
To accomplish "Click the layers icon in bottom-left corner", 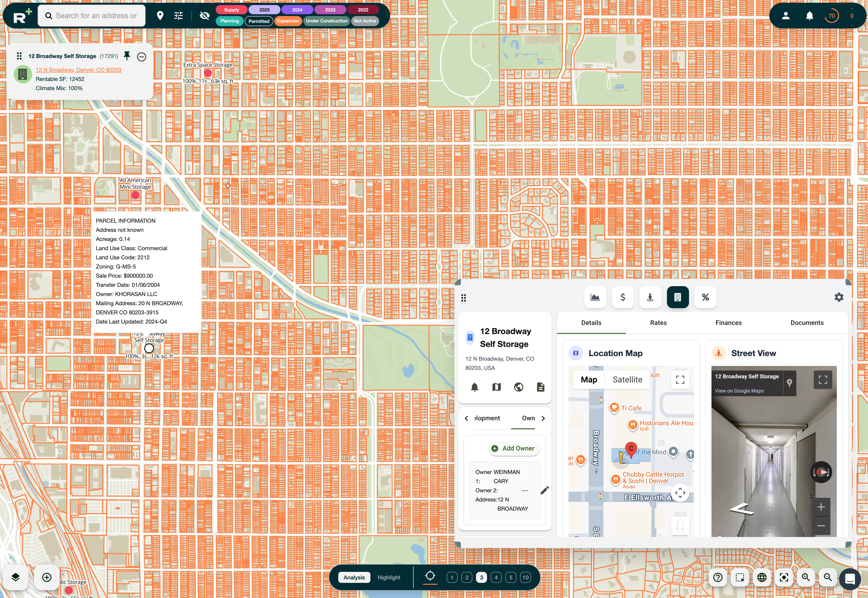I will click(15, 577).
